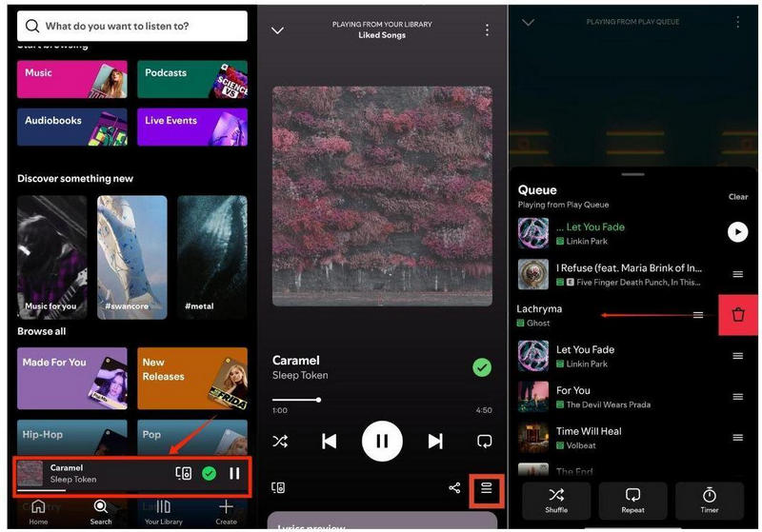The image size is (762, 532).
Task: Collapse the play queue screen chevron
Action: coord(528,22)
